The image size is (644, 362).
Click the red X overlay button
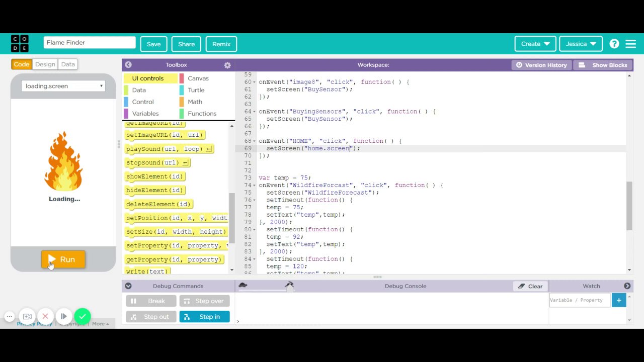pos(45,316)
